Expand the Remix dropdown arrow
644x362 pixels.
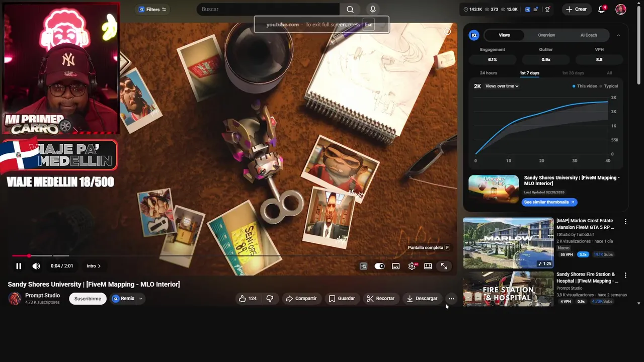(x=141, y=299)
